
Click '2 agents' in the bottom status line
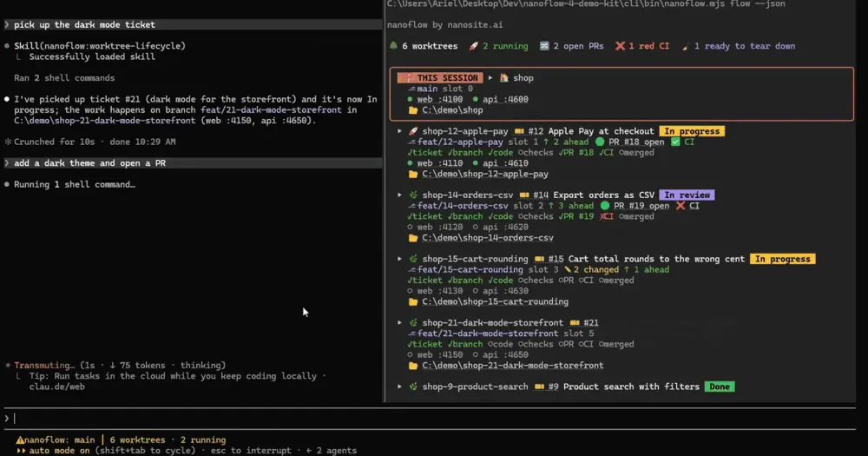tap(337, 451)
